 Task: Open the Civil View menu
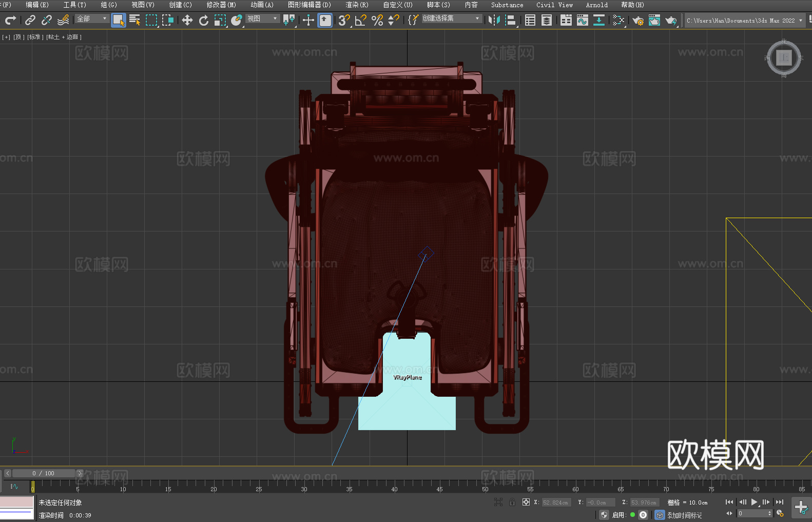554,5
